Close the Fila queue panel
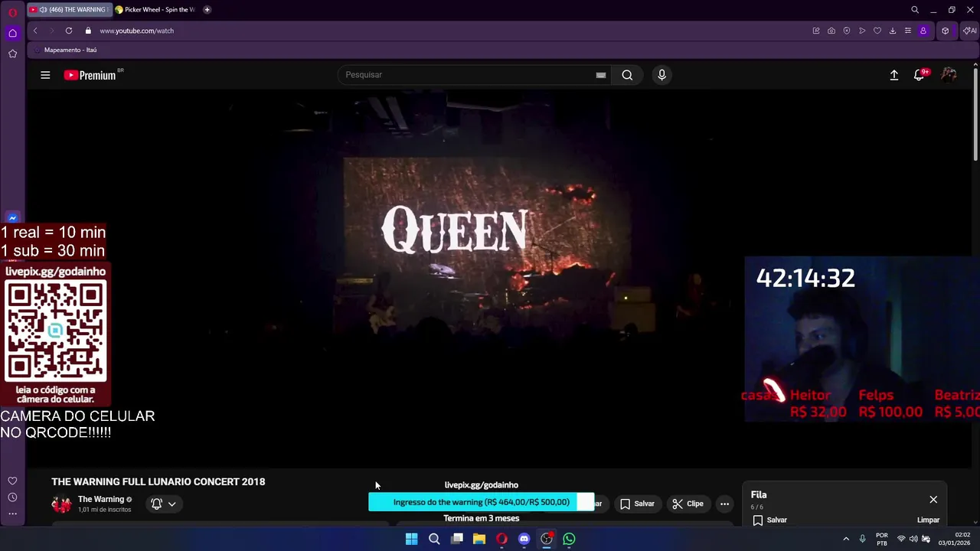The height and width of the screenshot is (551, 980). [x=933, y=500]
